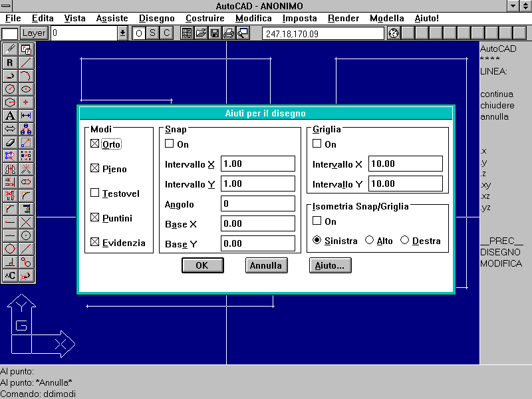Open the layer dropdown arrow
The height and width of the screenshot is (399, 532).
pyautogui.click(x=122, y=33)
